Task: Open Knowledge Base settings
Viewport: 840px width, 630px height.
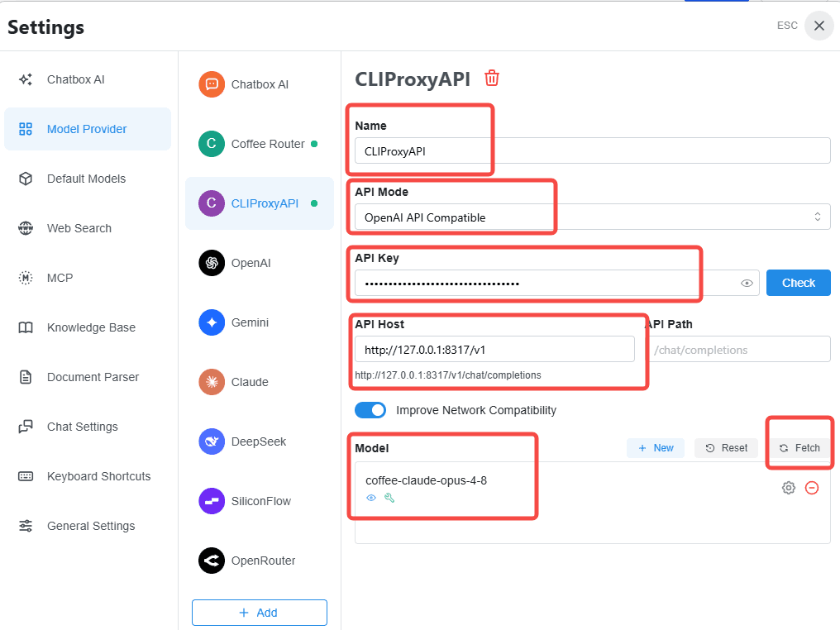Action: 88,327
